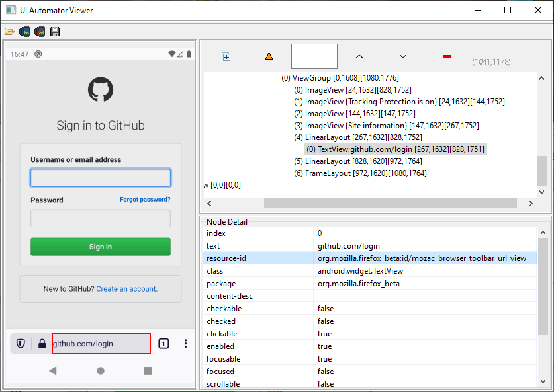This screenshot has width=554, height=392.
Task: Click the battery icon in phone status bar
Action: pyautogui.click(x=189, y=54)
